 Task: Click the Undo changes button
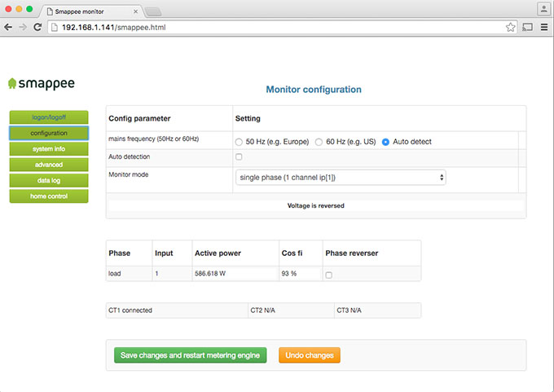pos(309,355)
